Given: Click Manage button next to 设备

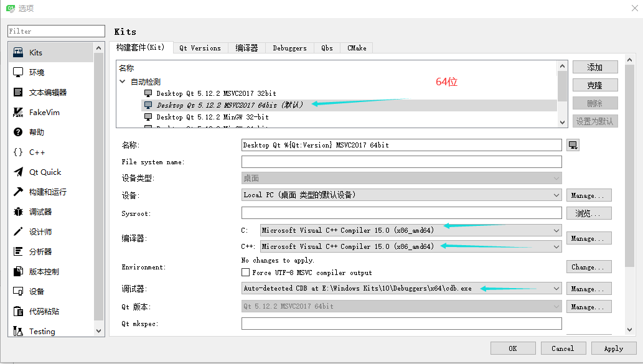Looking at the screenshot, I should pos(589,195).
